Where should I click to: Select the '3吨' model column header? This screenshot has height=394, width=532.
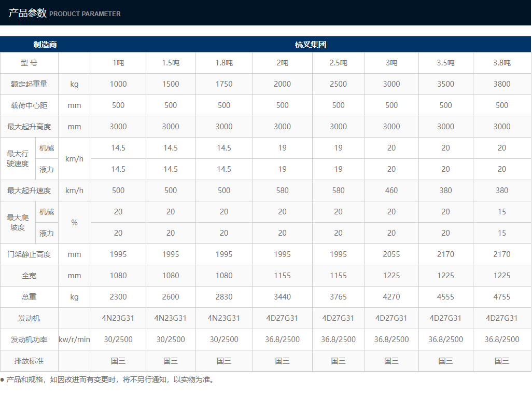pos(391,63)
